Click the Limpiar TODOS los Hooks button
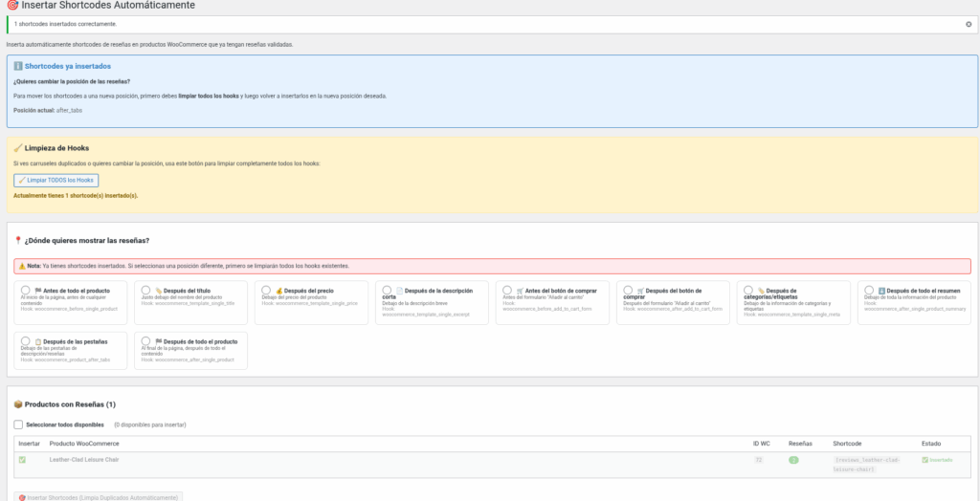Screen dimensions: 980x501 (56, 180)
